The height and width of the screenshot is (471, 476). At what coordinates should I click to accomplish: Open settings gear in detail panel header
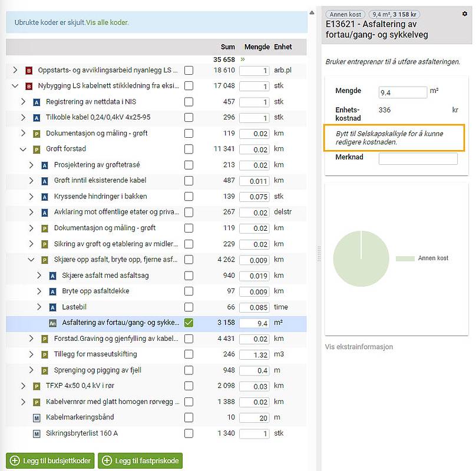coord(464,14)
